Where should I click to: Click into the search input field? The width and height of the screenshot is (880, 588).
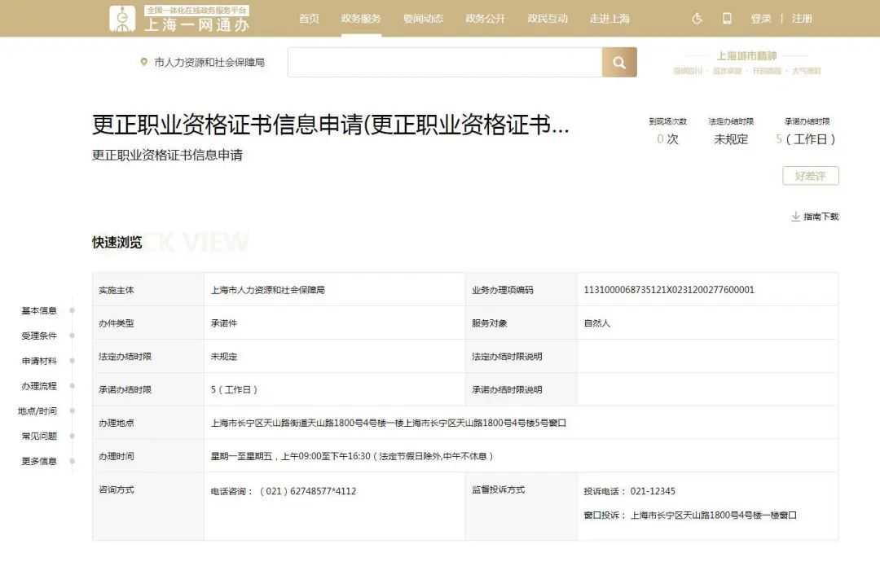444,63
